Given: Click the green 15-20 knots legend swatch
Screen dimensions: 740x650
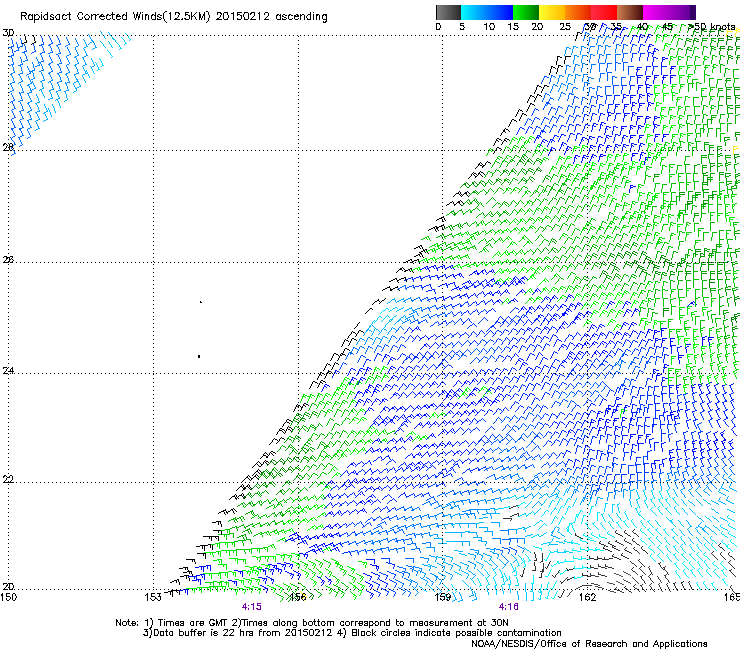Looking at the screenshot, I should point(526,12).
